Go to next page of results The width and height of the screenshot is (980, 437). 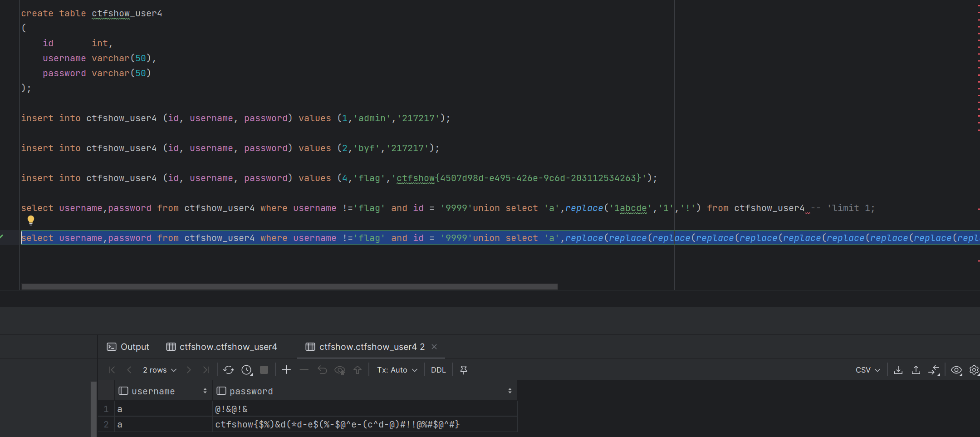point(189,370)
